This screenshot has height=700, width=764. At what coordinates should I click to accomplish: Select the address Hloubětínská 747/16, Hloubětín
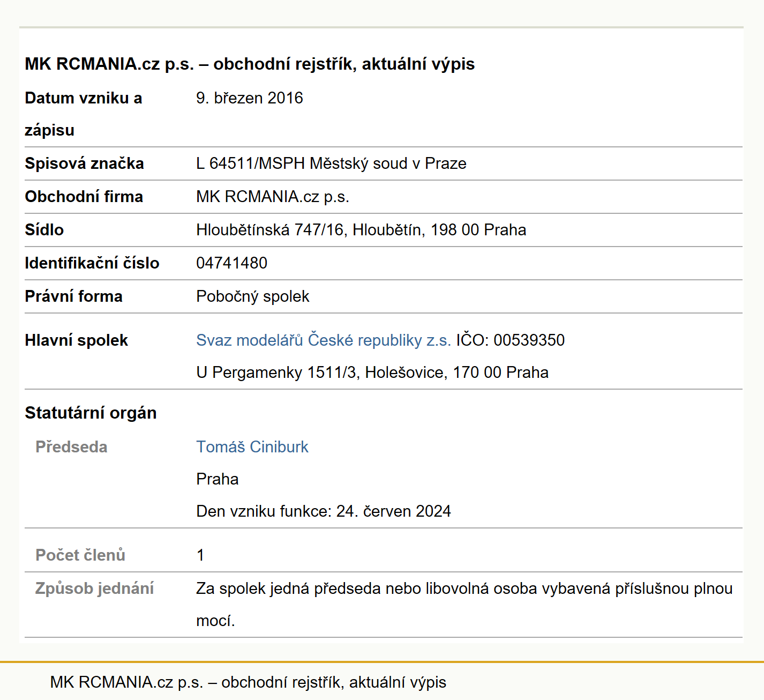361,230
